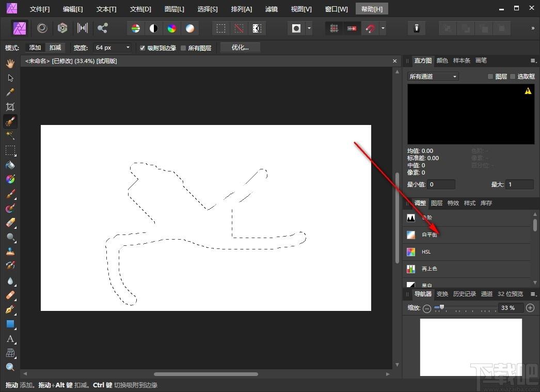This screenshot has height=392, width=540.
Task: Toggle snapping magnet icon
Action: 370,28
